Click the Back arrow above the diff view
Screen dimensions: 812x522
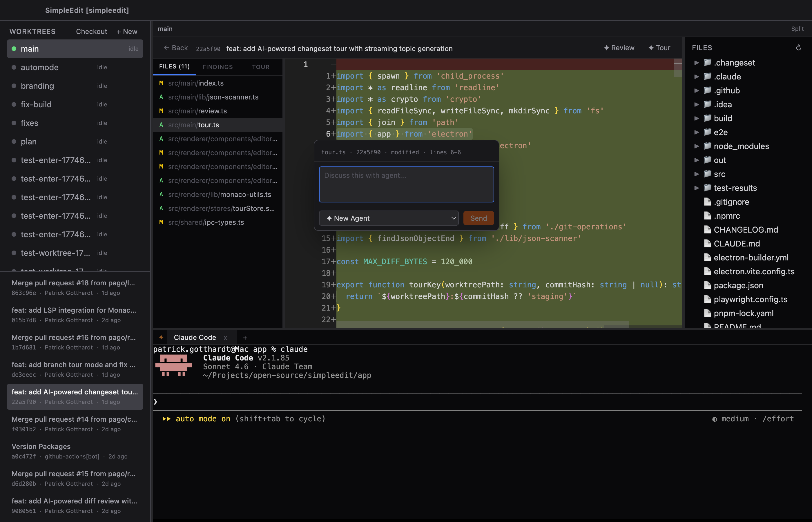pos(167,48)
